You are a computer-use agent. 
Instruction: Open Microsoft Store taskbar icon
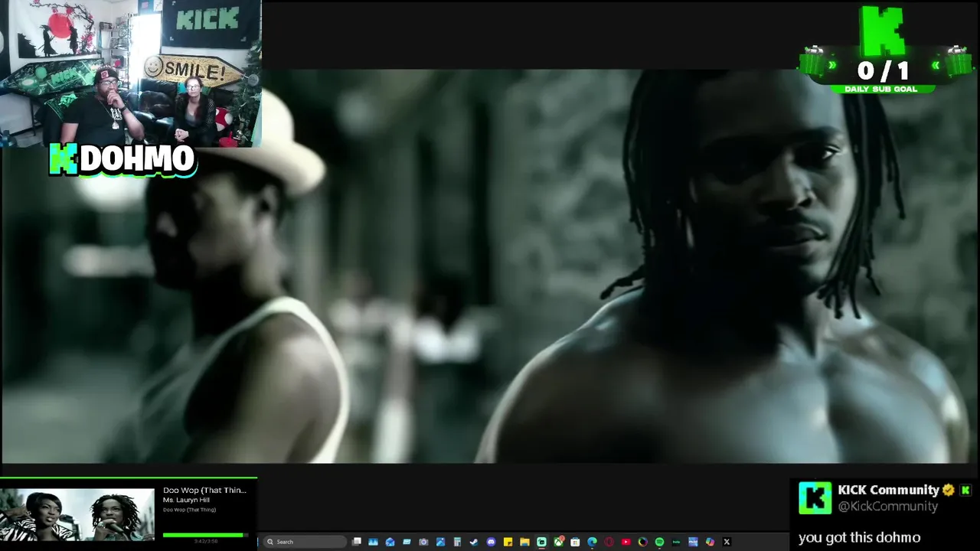[x=575, y=542]
